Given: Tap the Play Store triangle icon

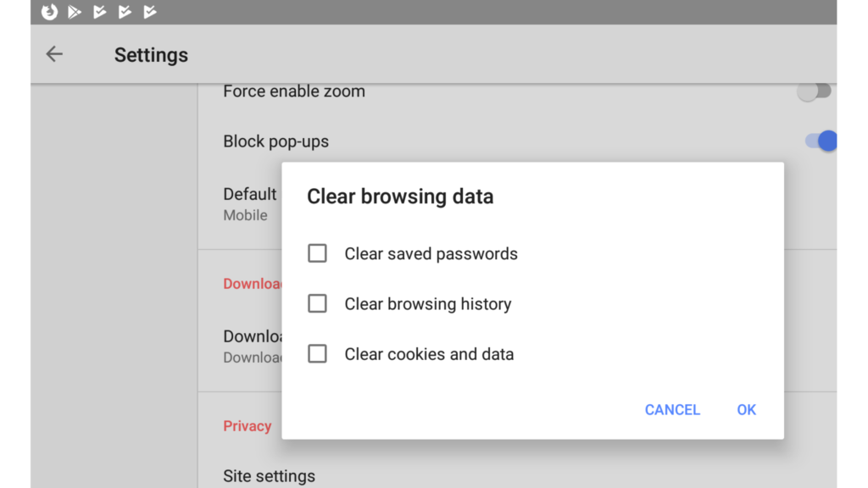Looking at the screenshot, I should click(x=75, y=12).
